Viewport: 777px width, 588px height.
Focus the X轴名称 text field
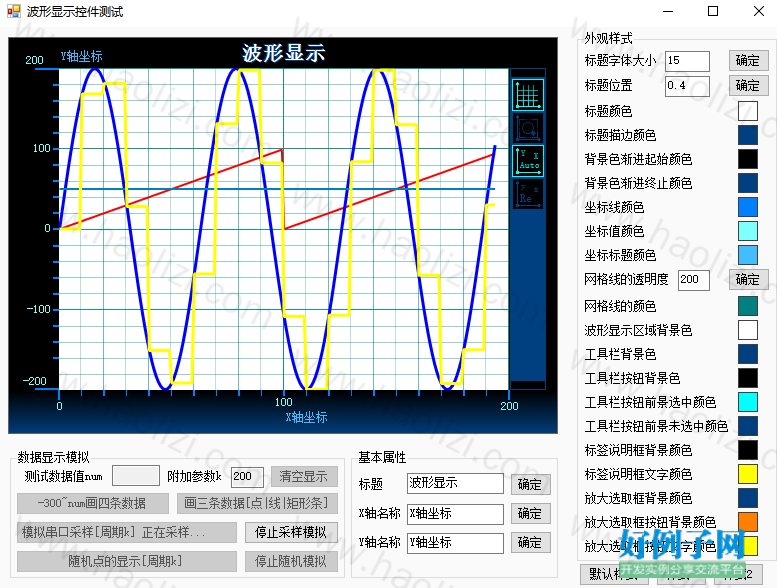pos(455,514)
